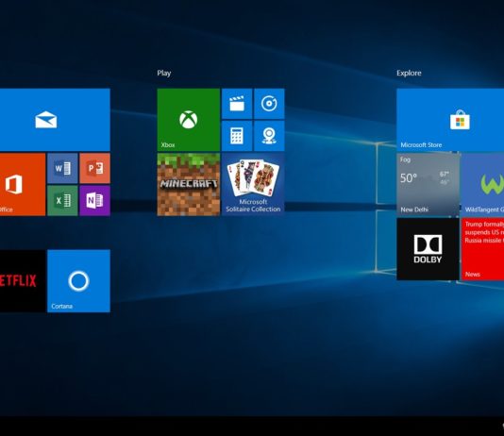Open the WildTangent Games tile
The width and height of the screenshot is (504, 436).
(482, 184)
